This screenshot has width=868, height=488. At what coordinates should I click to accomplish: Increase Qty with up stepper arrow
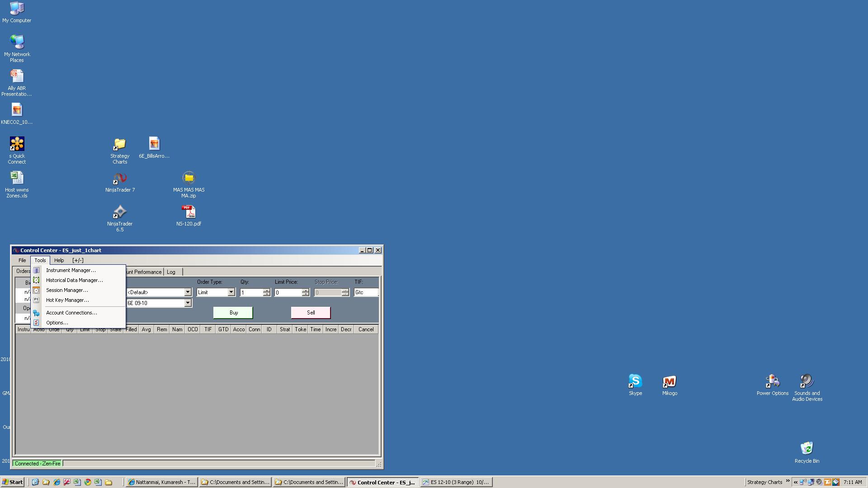coord(267,291)
